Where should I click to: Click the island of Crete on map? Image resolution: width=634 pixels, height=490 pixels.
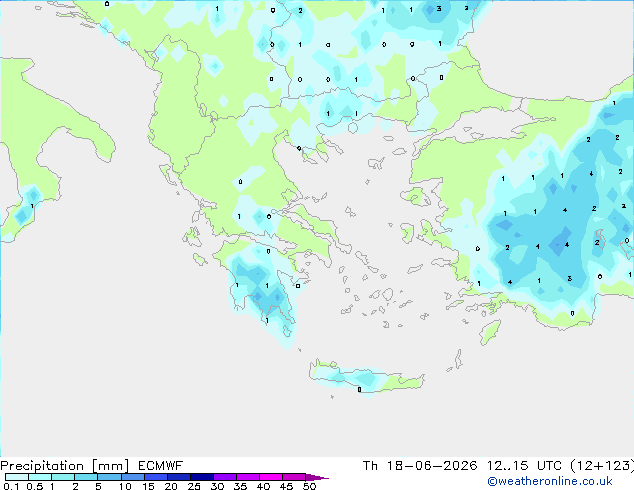coord(367,378)
